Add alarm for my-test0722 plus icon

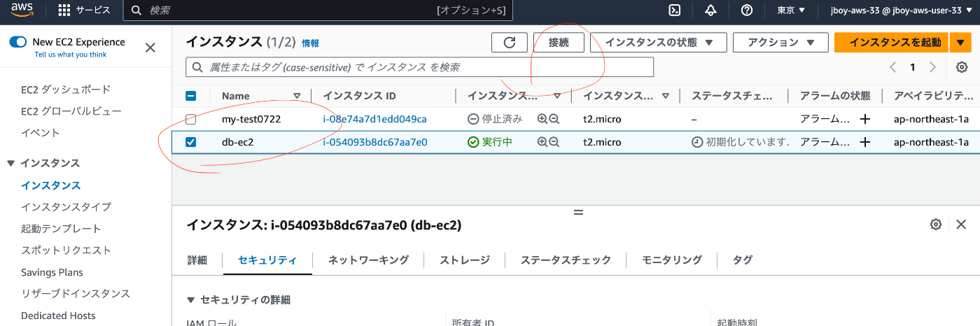point(865,120)
